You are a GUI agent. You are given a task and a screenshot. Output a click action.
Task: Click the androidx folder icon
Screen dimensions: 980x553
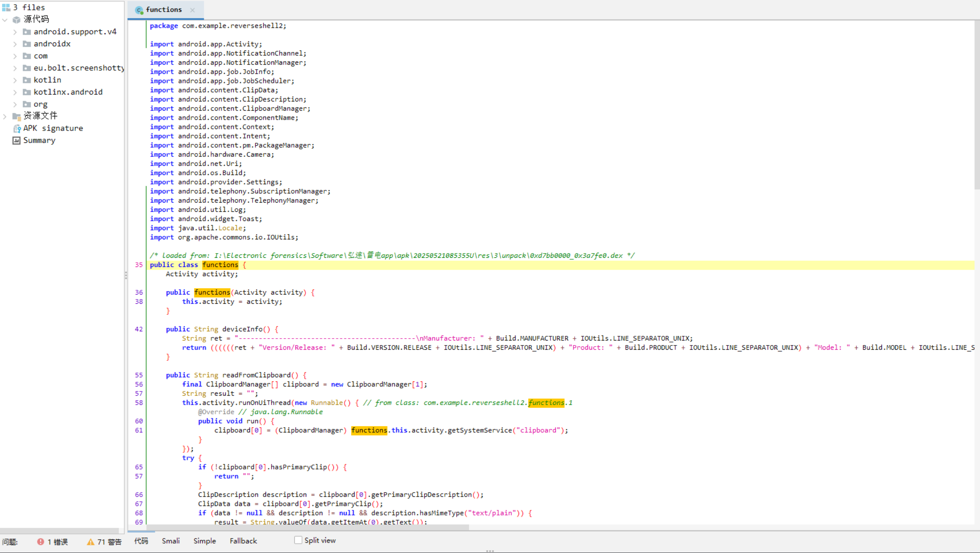tap(26, 44)
